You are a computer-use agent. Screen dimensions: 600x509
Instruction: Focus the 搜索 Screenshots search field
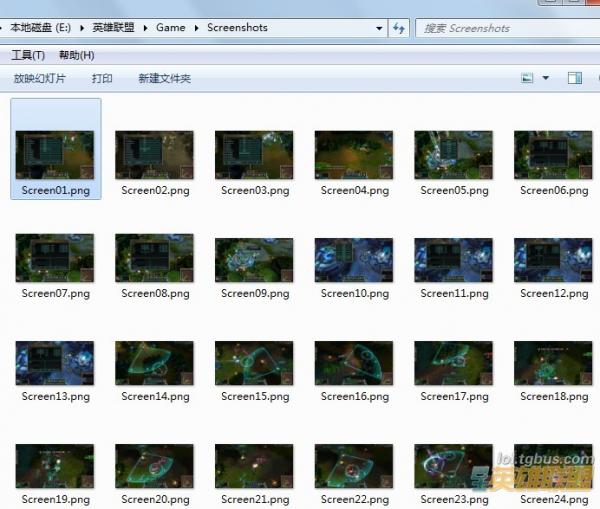tap(507, 28)
